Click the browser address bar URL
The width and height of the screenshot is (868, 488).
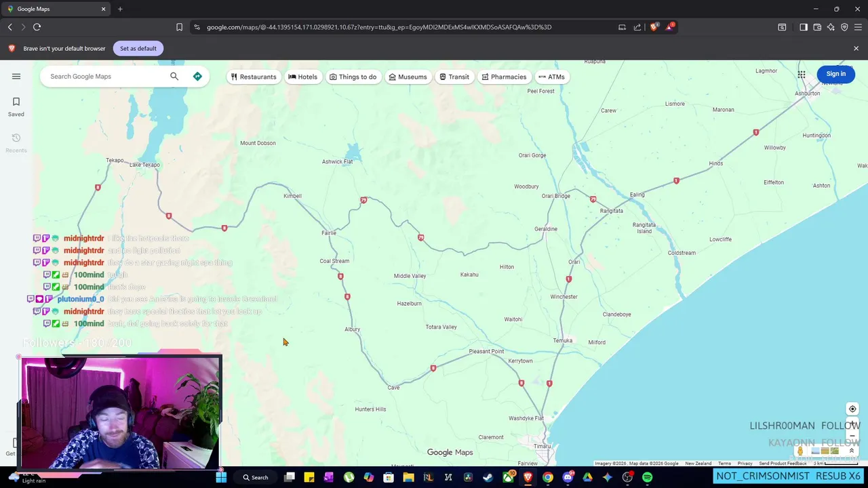click(379, 27)
